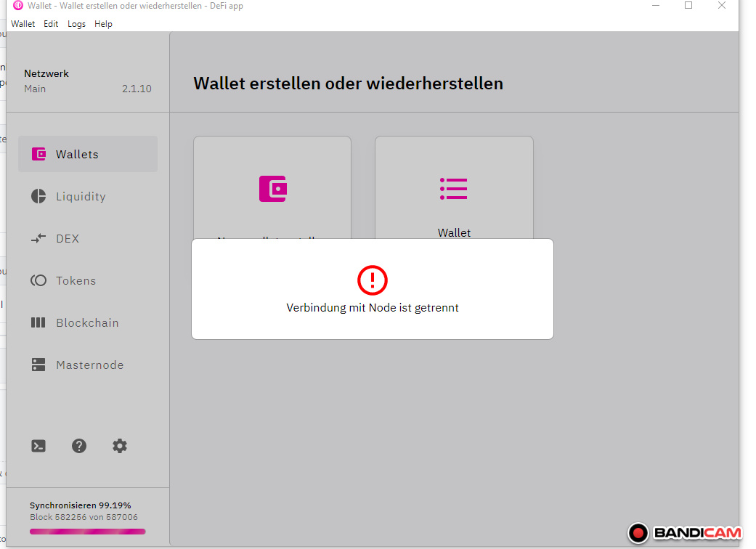This screenshot has width=756, height=549.
Task: Select the Liquidity pie chart icon
Action: point(38,196)
